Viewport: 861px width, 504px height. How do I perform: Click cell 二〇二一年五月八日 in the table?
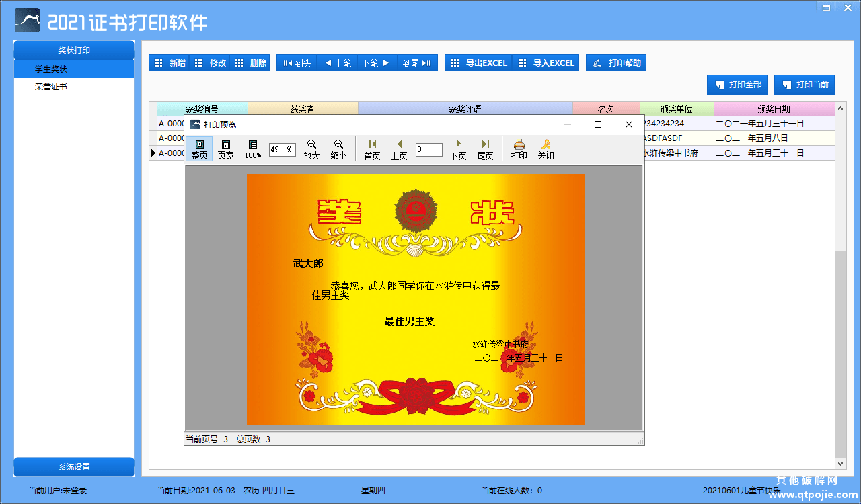[774, 138]
